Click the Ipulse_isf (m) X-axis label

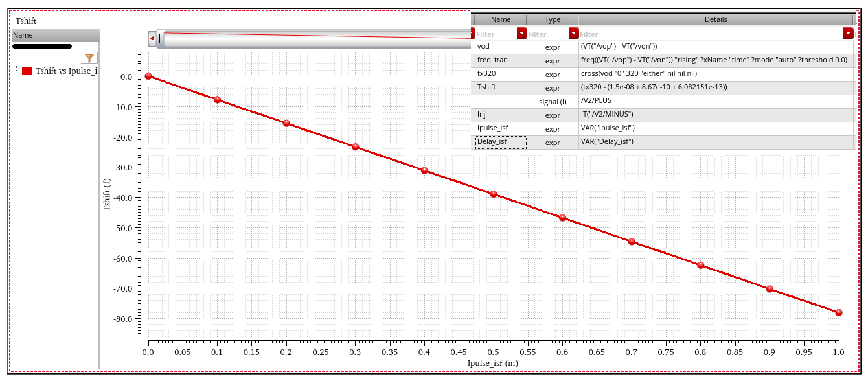[493, 364]
